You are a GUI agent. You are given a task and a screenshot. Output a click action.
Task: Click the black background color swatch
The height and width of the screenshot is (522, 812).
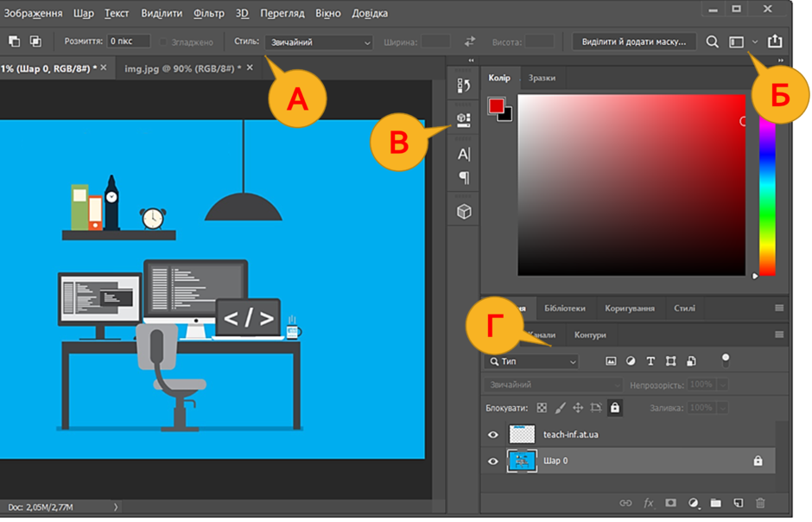[507, 116]
